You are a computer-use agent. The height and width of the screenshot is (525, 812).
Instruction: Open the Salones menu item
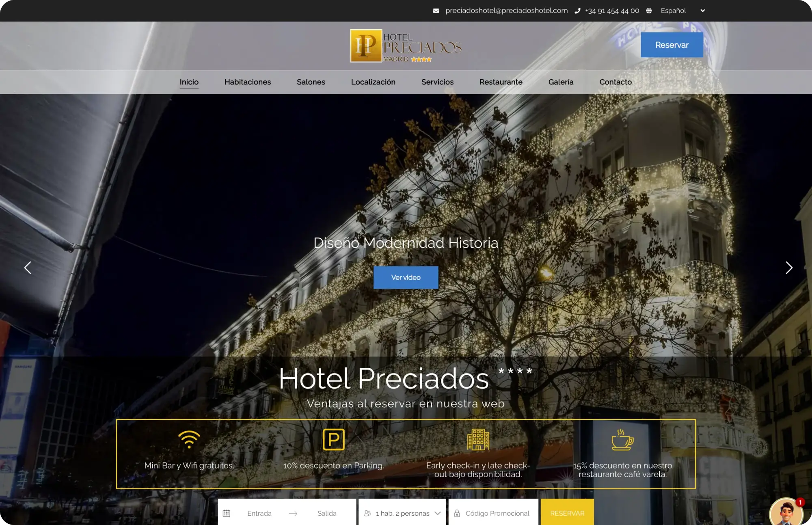click(x=311, y=82)
